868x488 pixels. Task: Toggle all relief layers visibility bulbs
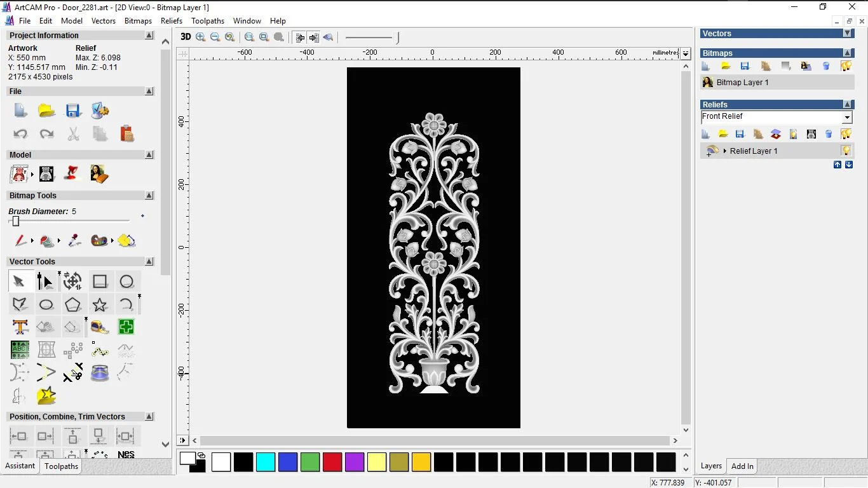tap(846, 134)
